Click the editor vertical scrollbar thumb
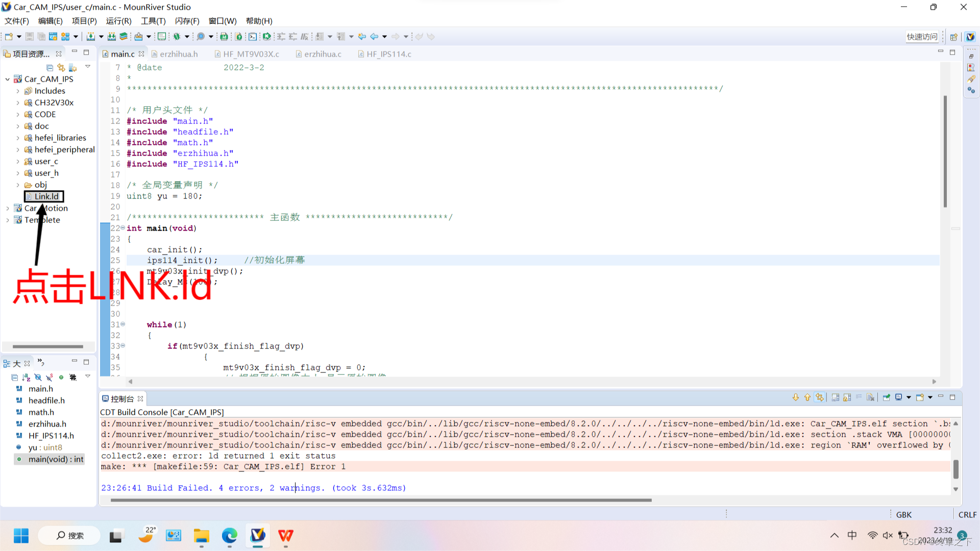Image resolution: width=980 pixels, height=551 pixels. point(945,152)
